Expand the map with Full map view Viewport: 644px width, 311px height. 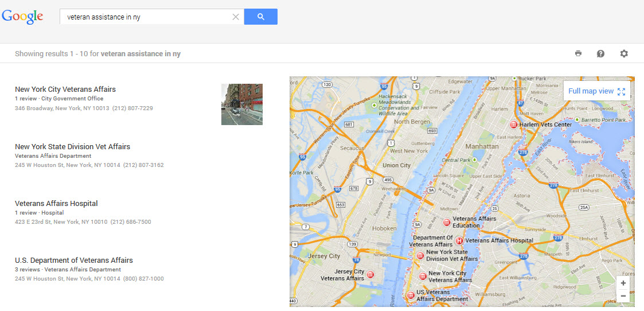point(596,91)
